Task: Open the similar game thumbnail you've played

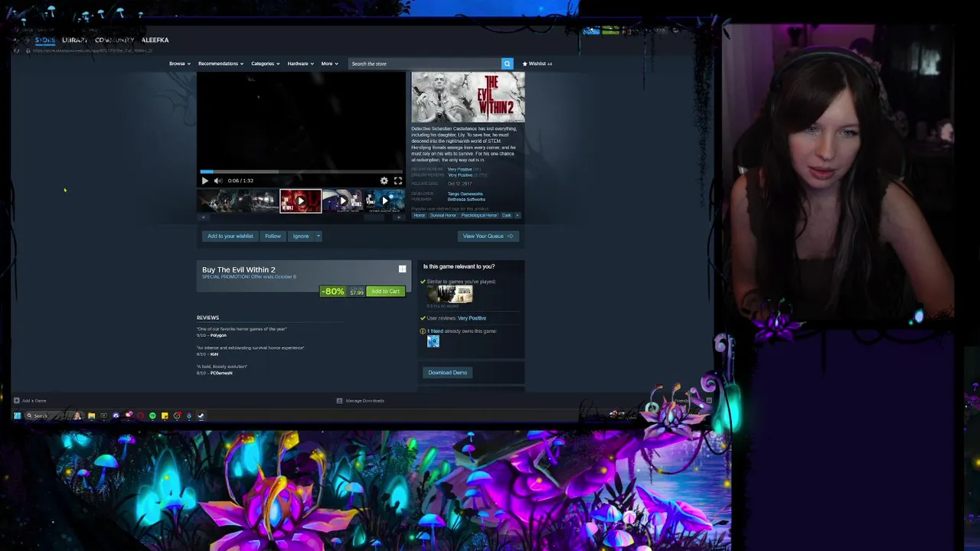Action: point(450,294)
